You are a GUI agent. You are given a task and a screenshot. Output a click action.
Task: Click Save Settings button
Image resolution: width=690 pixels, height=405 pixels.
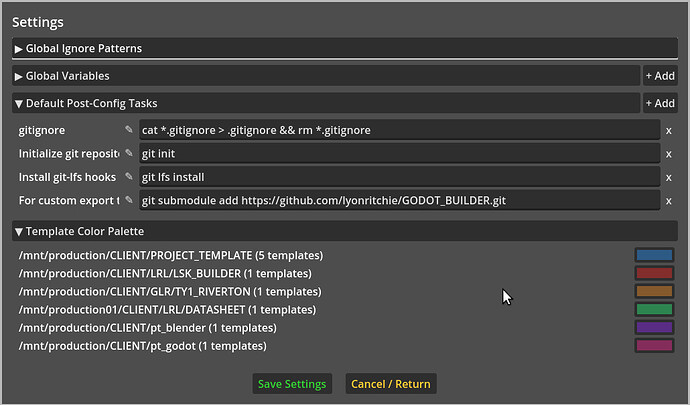[292, 384]
